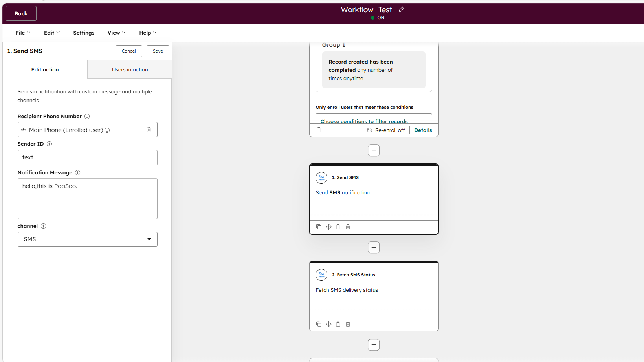Viewport: 644px width, 362px height.
Task: View info tooltip for Sender ID
Action: (49, 144)
